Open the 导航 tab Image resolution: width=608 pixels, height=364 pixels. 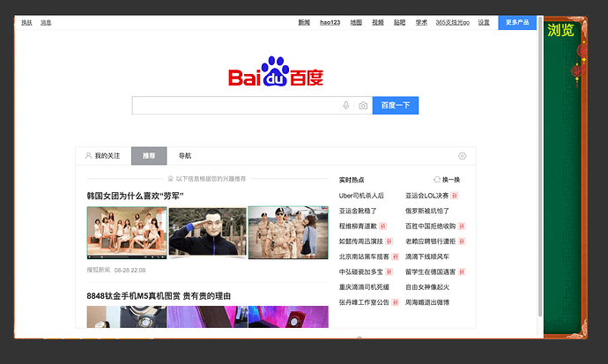coord(184,156)
